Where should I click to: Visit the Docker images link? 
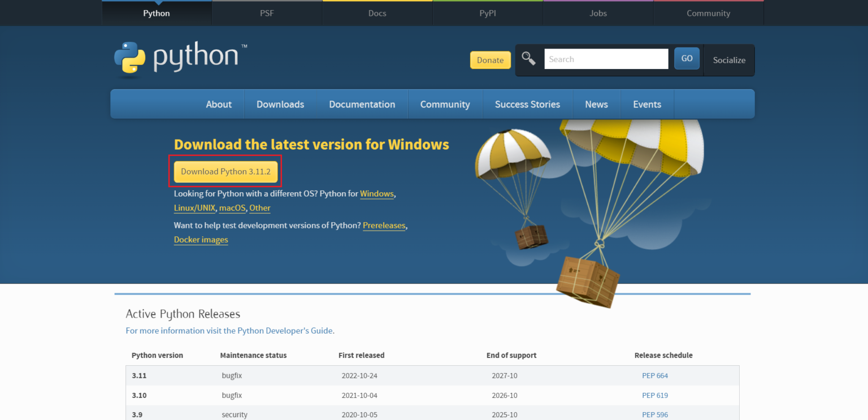click(x=201, y=240)
